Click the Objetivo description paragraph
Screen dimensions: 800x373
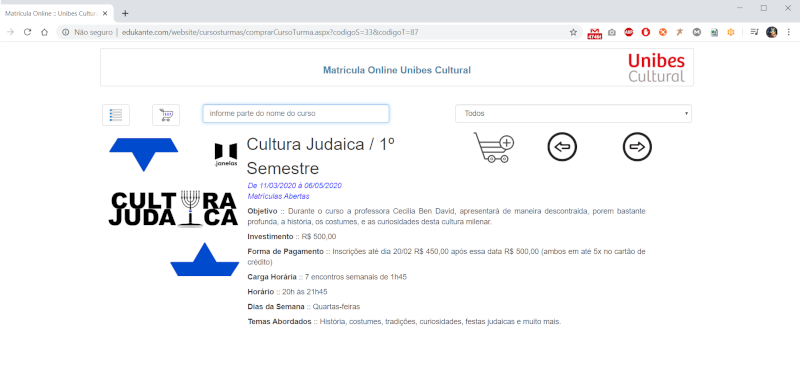(x=446, y=216)
